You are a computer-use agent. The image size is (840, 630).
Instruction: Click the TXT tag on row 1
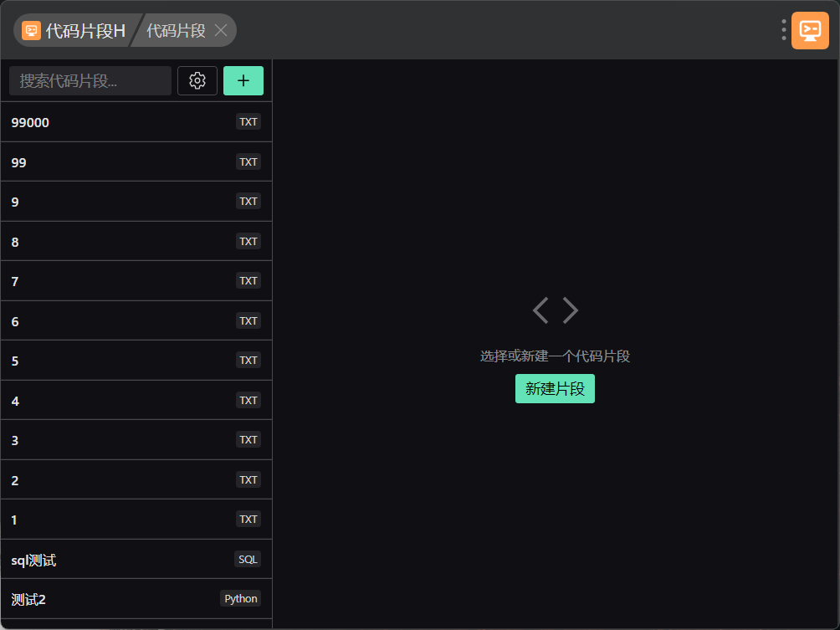(248, 519)
